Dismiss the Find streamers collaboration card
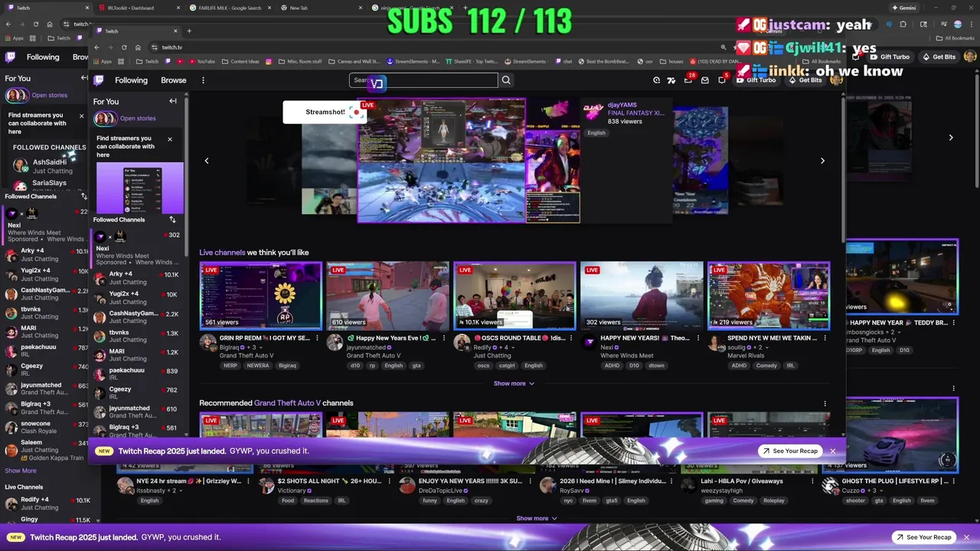Image resolution: width=980 pixels, height=551 pixels. coord(170,139)
